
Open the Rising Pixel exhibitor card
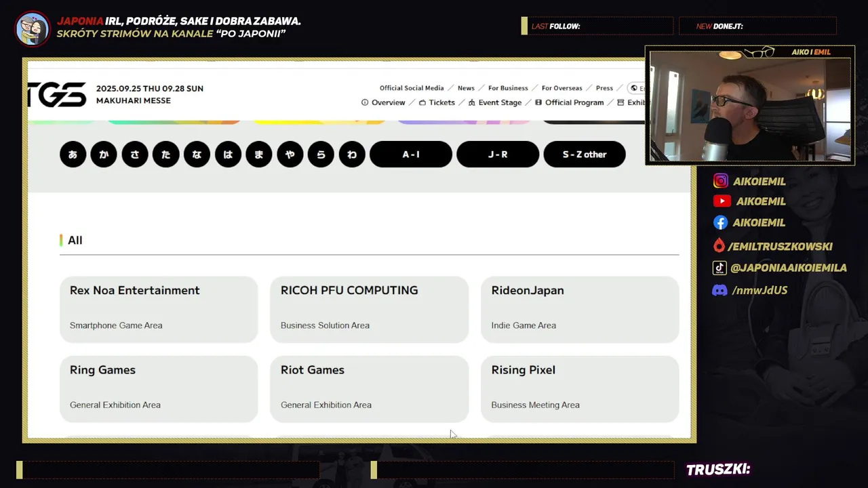click(580, 389)
